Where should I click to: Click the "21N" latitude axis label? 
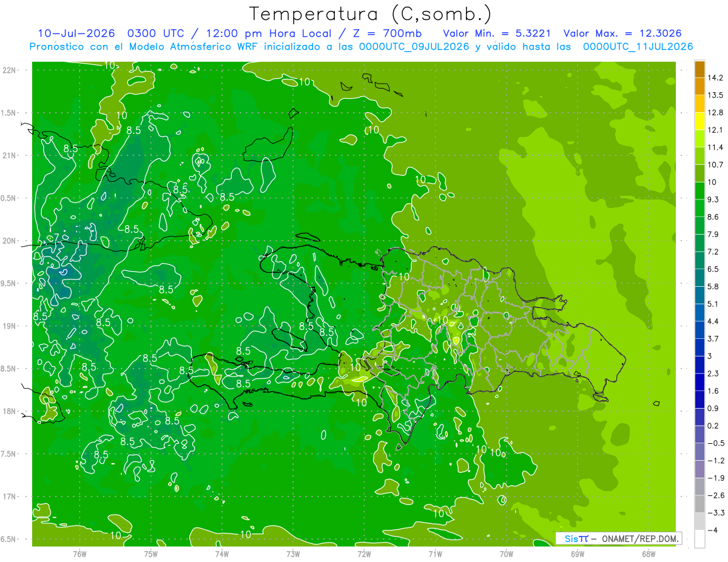[x=9, y=155]
